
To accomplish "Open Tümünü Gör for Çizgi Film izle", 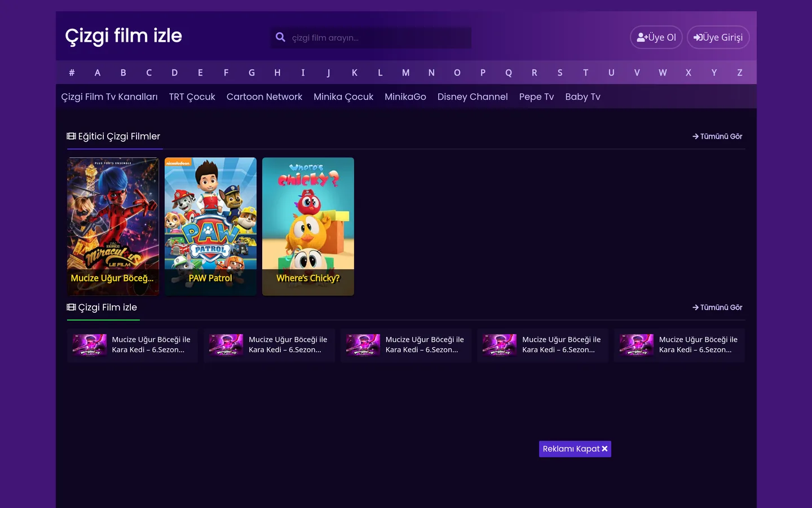I will (x=717, y=307).
